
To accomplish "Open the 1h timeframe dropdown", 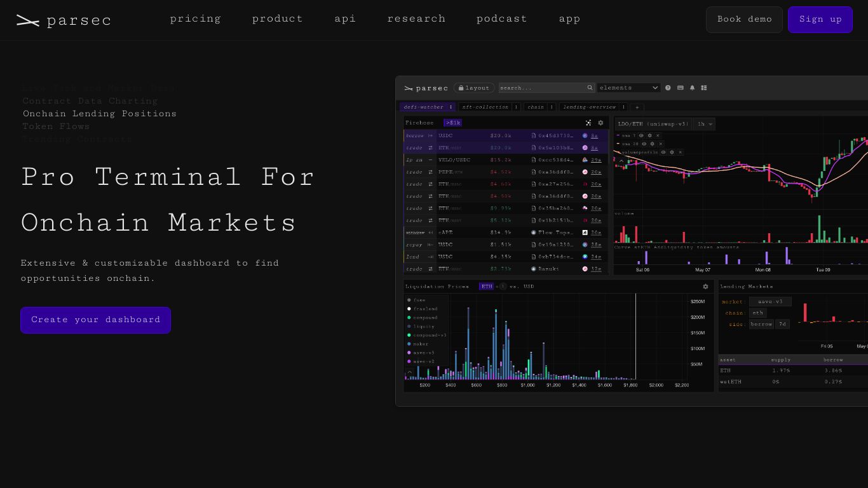I will [705, 124].
